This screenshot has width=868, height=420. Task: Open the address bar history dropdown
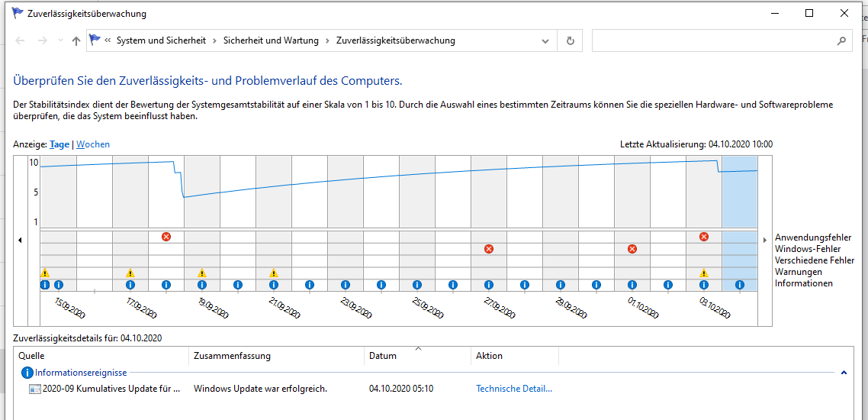(x=545, y=41)
